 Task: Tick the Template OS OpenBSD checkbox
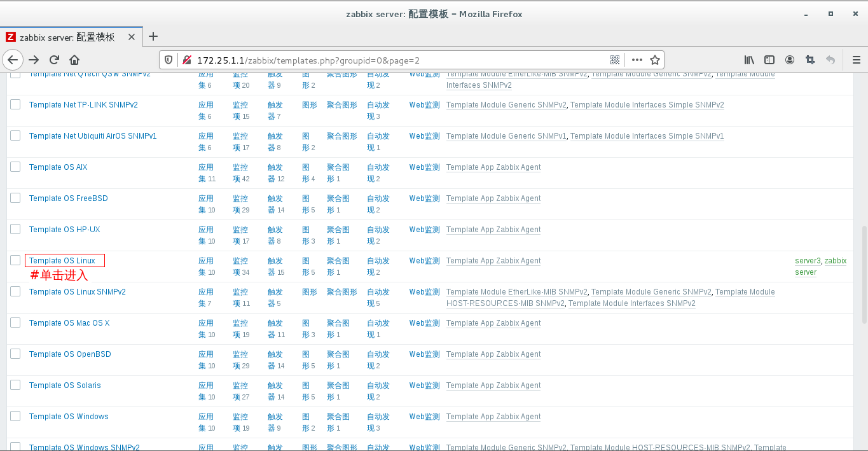pyautogui.click(x=15, y=353)
